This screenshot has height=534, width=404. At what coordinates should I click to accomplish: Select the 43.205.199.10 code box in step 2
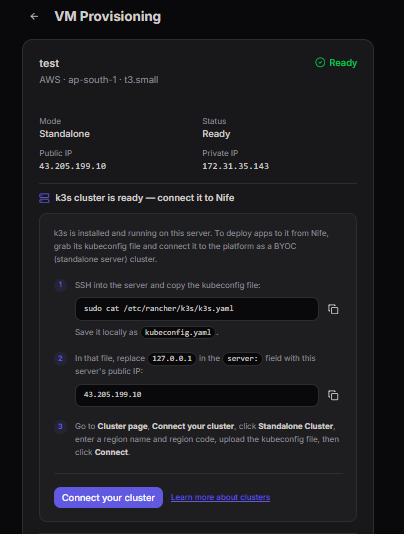coord(197,395)
